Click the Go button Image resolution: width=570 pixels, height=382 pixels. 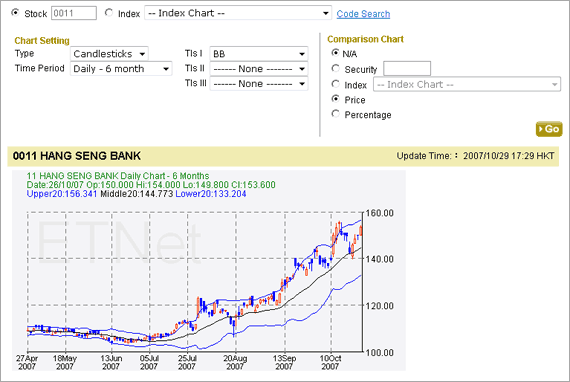[x=549, y=129]
